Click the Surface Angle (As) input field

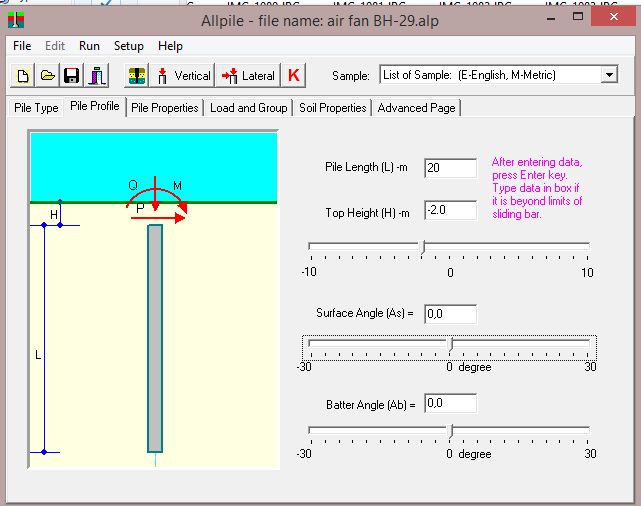[x=450, y=314]
